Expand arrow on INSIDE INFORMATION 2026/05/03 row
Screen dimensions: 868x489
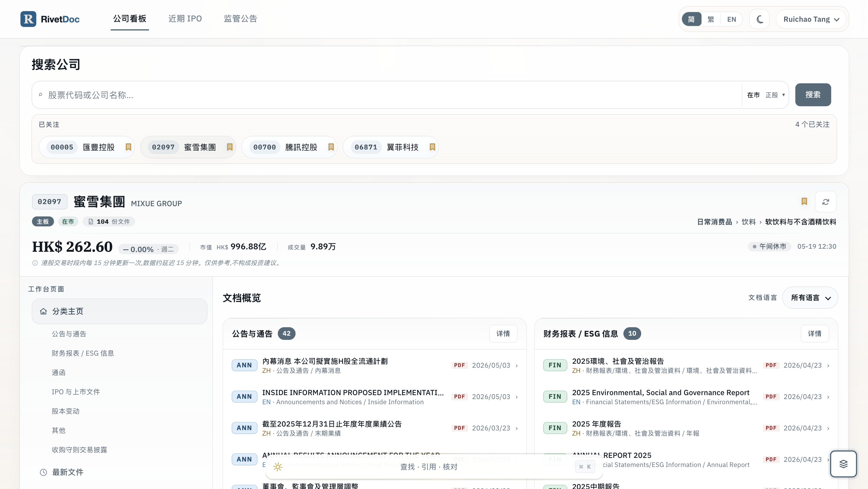point(517,397)
